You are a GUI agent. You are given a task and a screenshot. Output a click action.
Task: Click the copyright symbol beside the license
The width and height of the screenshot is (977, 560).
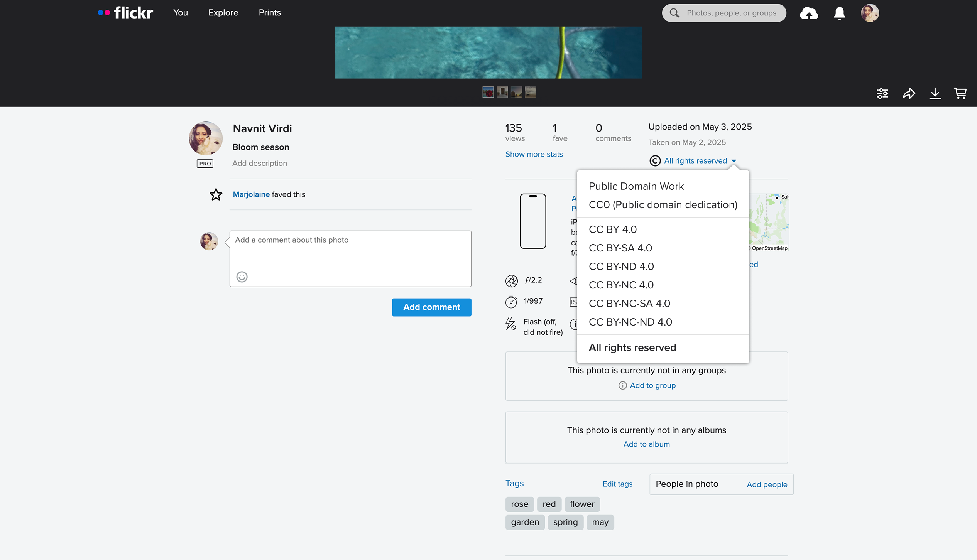(655, 161)
